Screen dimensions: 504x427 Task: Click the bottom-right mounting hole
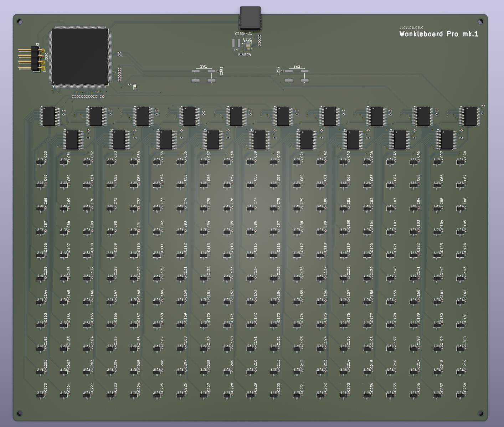480,413
